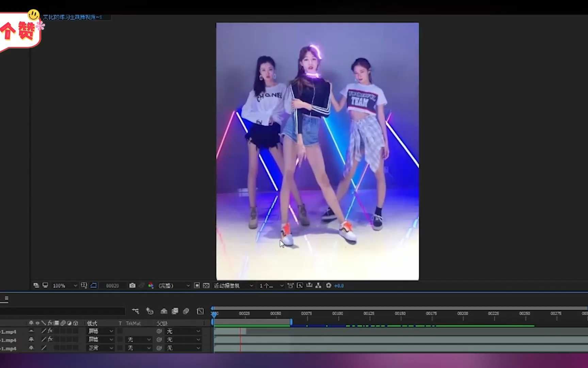Image resolution: width=588 pixels, height=368 pixels.
Task: Click the 00100 mark on time ruler
Action: point(338,313)
